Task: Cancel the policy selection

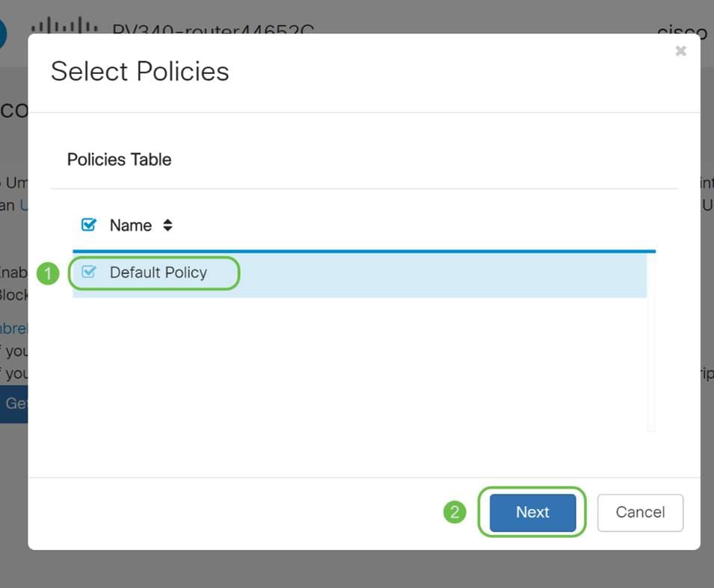Action: [x=639, y=513]
